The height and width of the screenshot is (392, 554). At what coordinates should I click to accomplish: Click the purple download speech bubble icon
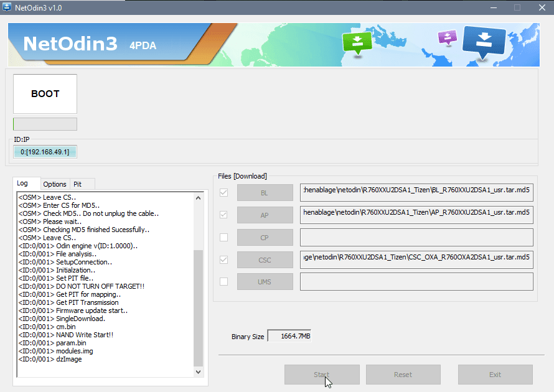coord(447,37)
